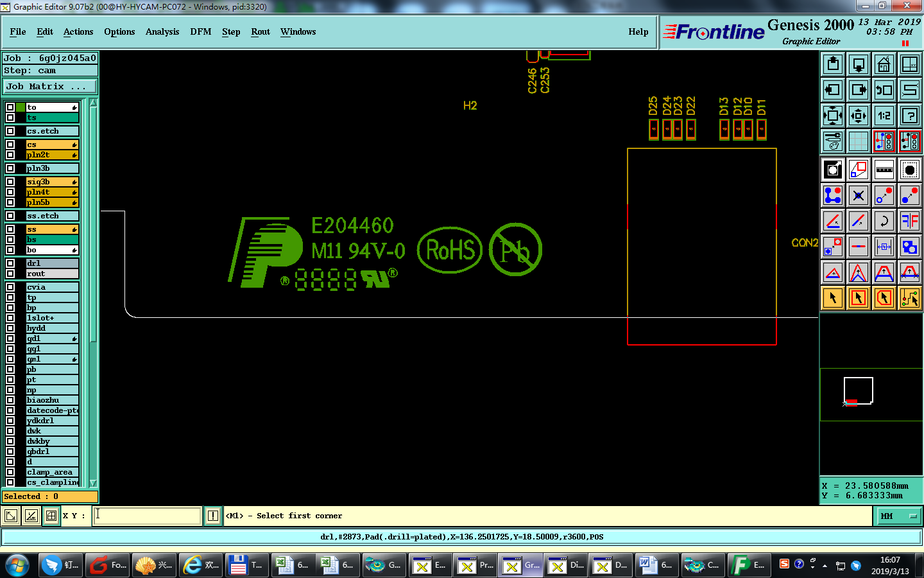Select the plain arrow selection tool
The width and height of the screenshot is (924, 578).
[x=833, y=298]
